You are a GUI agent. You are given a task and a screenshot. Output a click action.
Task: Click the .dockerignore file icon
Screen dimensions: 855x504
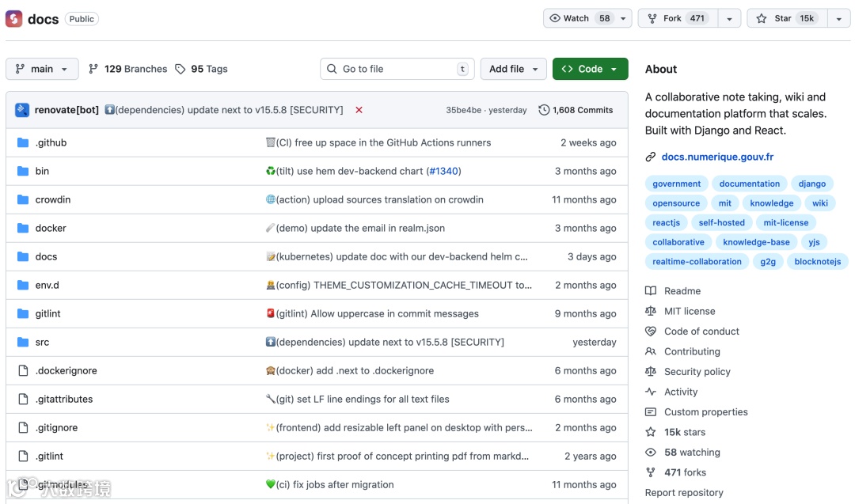tap(23, 370)
